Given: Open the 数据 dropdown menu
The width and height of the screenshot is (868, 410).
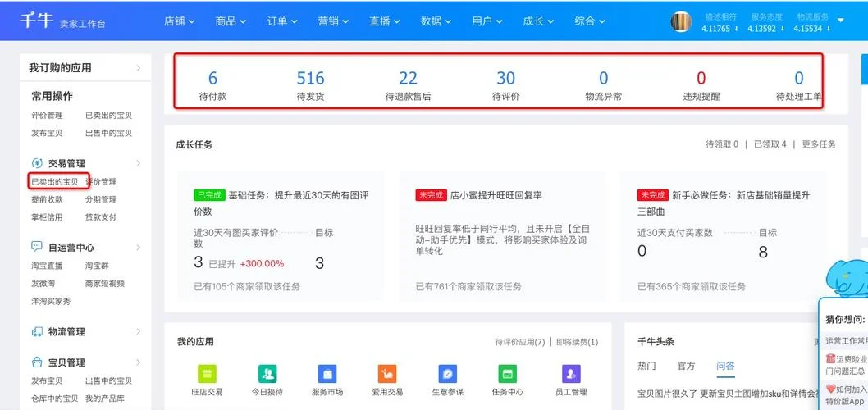Looking at the screenshot, I should pos(436,21).
